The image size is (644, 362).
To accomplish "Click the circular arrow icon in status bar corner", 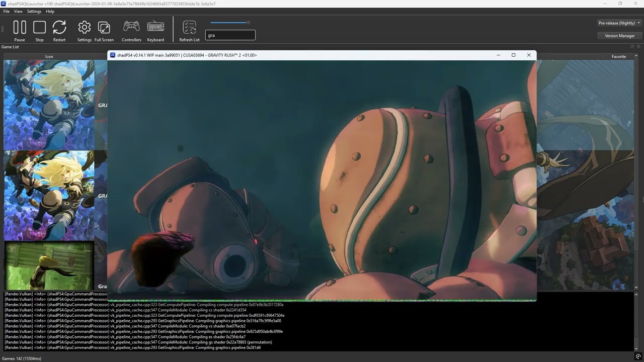I will click(x=638, y=356).
